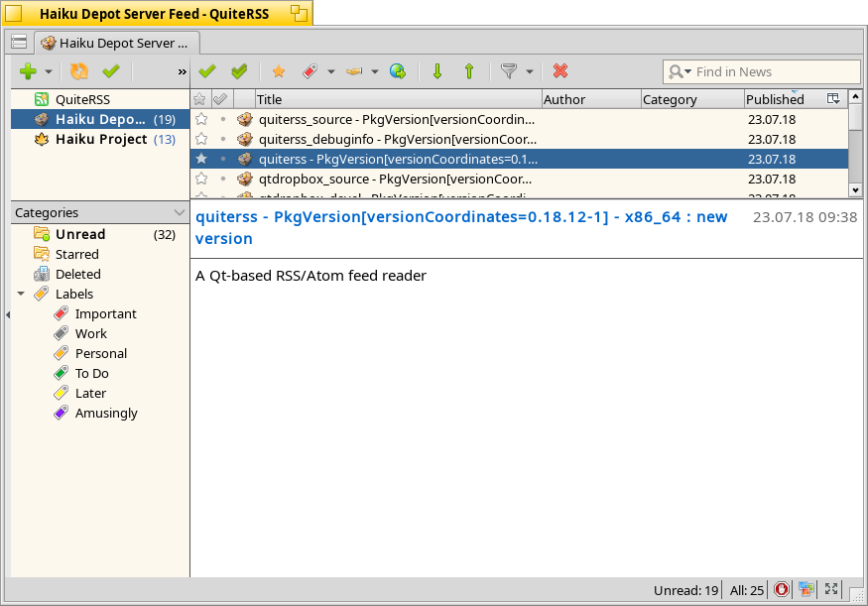868x606 pixels.
Task: Sort news by Author column header
Action: click(591, 99)
